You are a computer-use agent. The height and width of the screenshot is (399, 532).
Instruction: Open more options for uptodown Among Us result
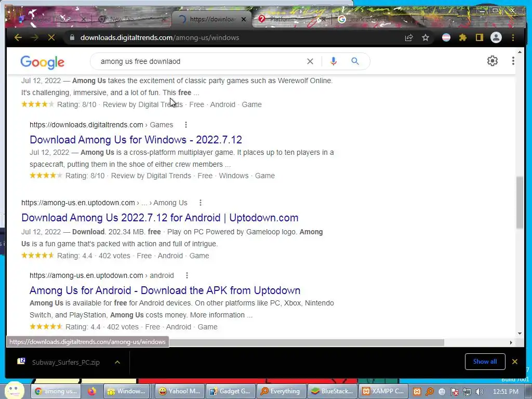pos(201,203)
